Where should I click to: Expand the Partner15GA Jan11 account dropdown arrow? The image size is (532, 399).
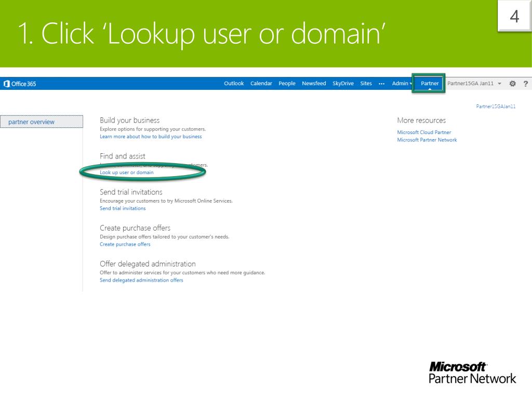[499, 84]
